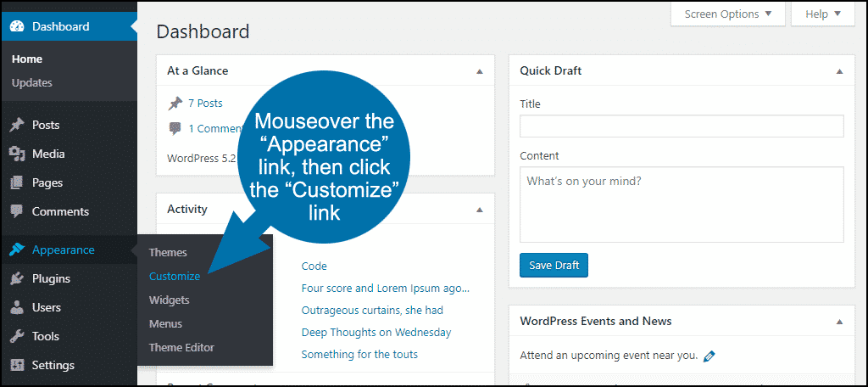Click the Dashboard page heading text

203,31
